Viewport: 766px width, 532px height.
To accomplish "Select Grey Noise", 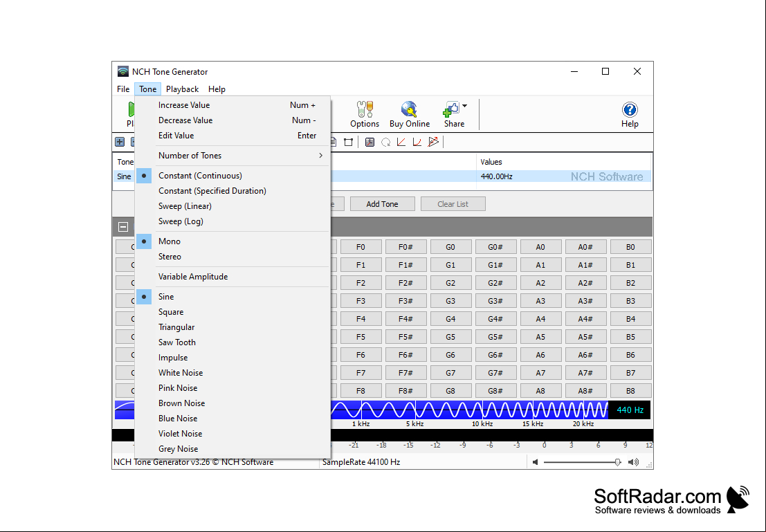I will [232, 448].
